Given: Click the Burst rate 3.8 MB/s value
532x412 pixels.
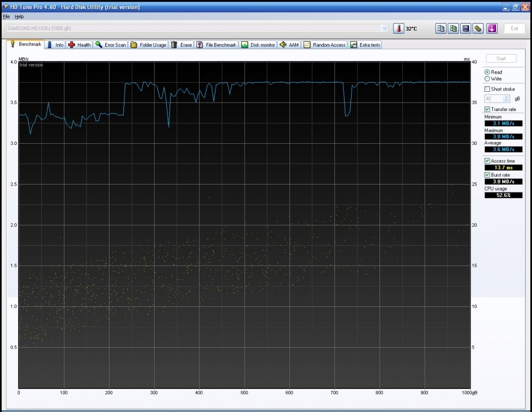Looking at the screenshot, I should coord(504,182).
